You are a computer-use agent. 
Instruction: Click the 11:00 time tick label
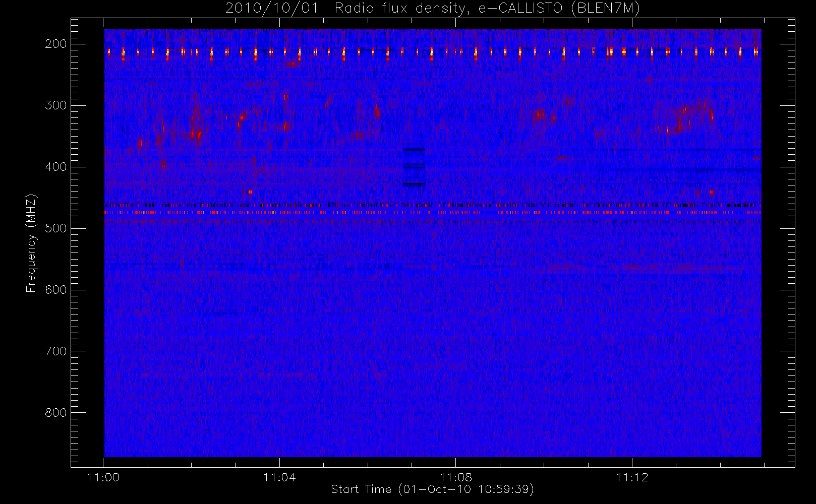coord(103,477)
